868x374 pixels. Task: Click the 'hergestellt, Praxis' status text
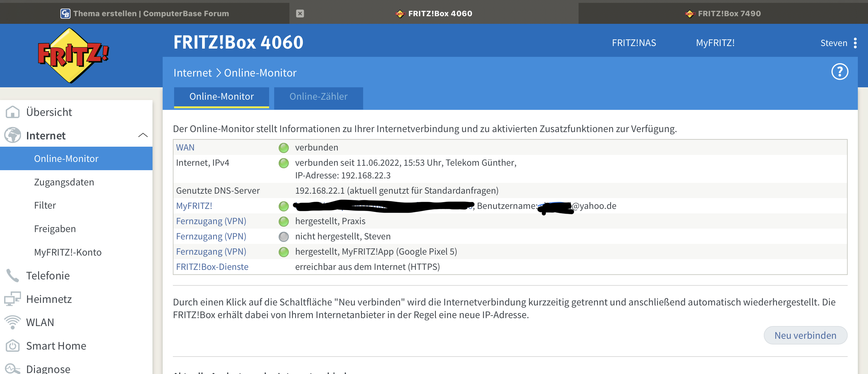[x=330, y=221]
